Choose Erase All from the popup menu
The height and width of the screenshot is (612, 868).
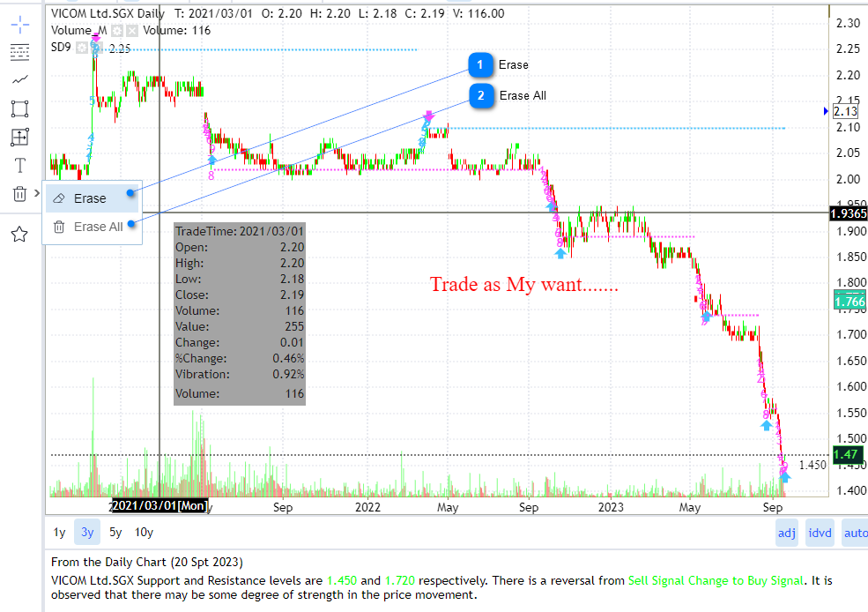point(92,228)
